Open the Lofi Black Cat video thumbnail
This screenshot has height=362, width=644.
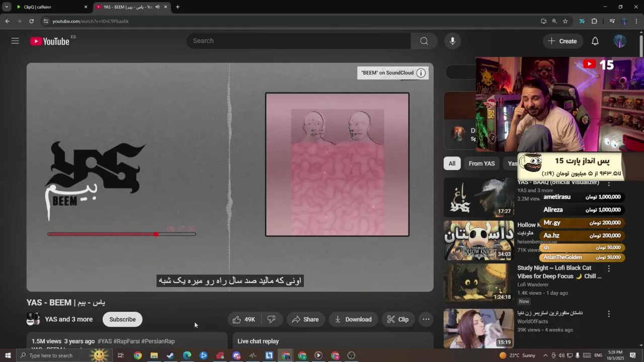click(x=478, y=283)
